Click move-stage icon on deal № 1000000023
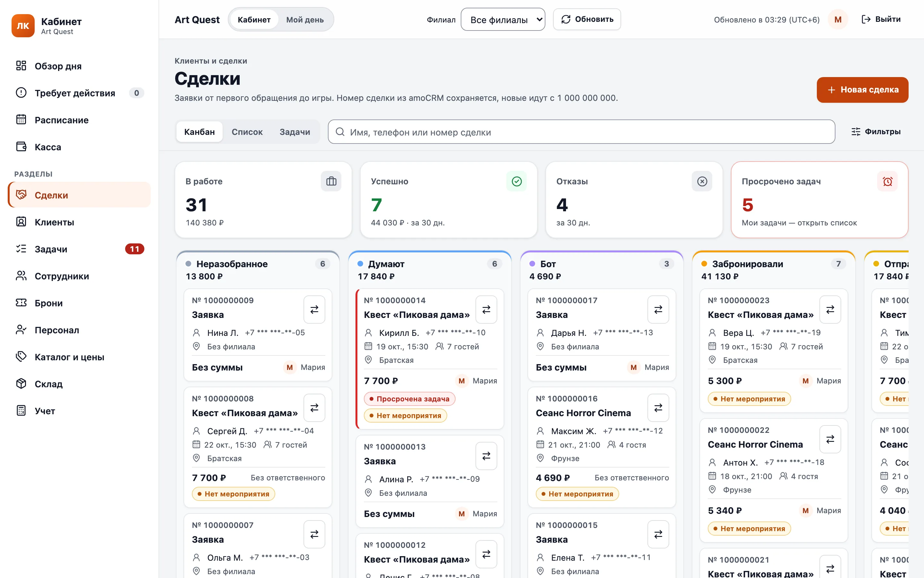Image resolution: width=924 pixels, height=578 pixels. pyautogui.click(x=830, y=309)
